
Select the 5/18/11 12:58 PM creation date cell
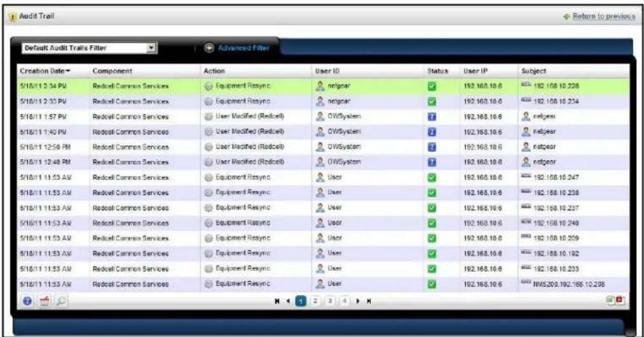[45, 147]
